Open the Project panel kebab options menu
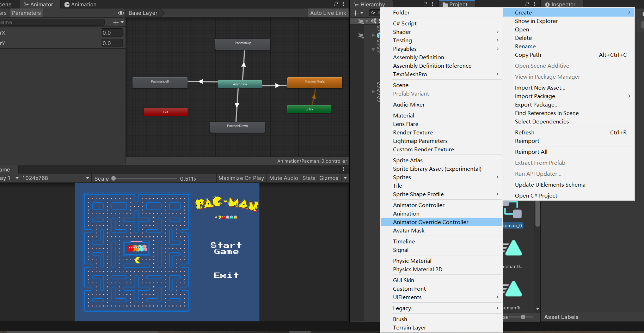This screenshot has height=333, width=644. tap(534, 4)
